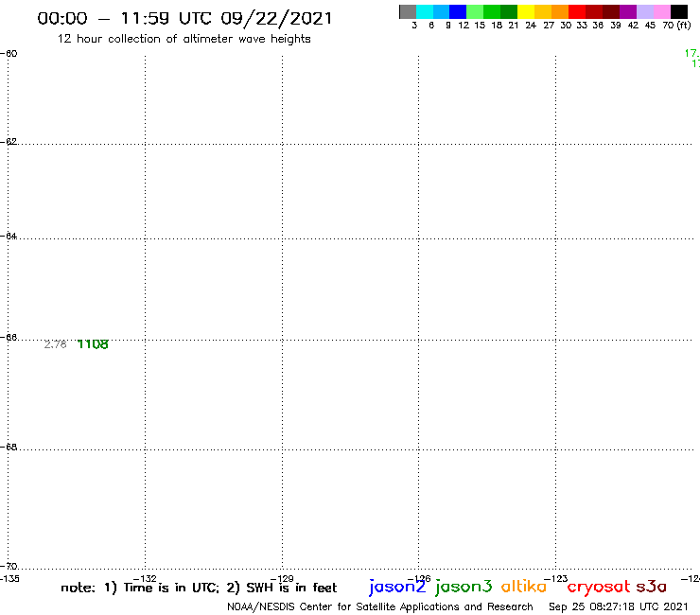This screenshot has width=700, height=615.
Task: Click the '00:00 – 11:59 UTC 09/22/2021' title
Action: [x=184, y=18]
